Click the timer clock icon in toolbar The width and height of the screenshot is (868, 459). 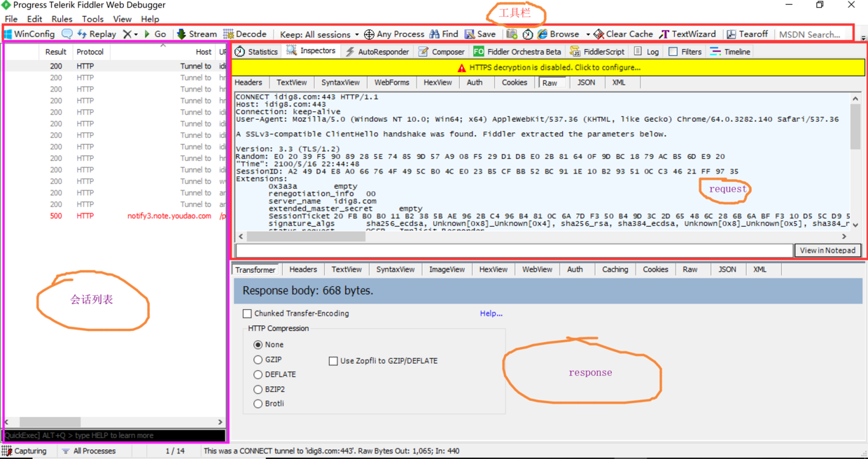coord(528,34)
